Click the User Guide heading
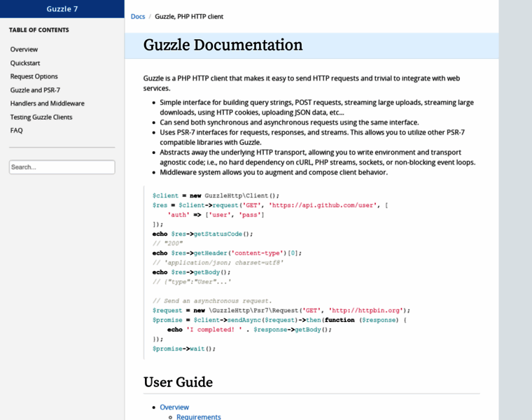This screenshot has width=532, height=420. [x=178, y=382]
